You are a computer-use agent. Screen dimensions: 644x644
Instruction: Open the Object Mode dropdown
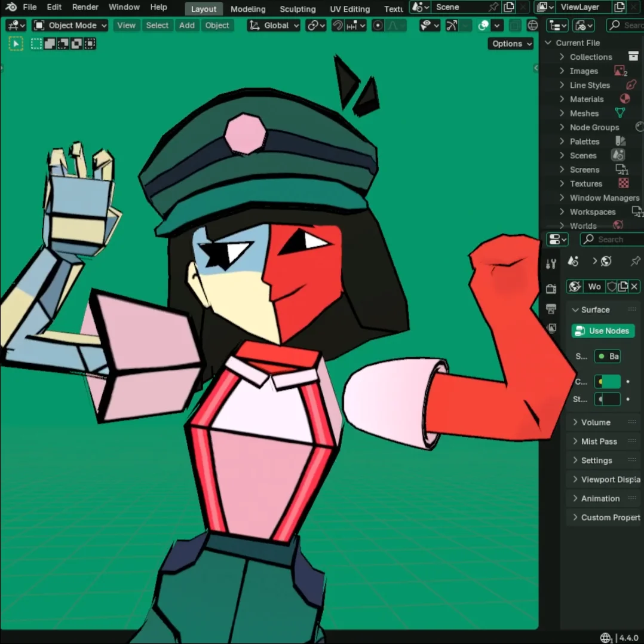(x=69, y=25)
